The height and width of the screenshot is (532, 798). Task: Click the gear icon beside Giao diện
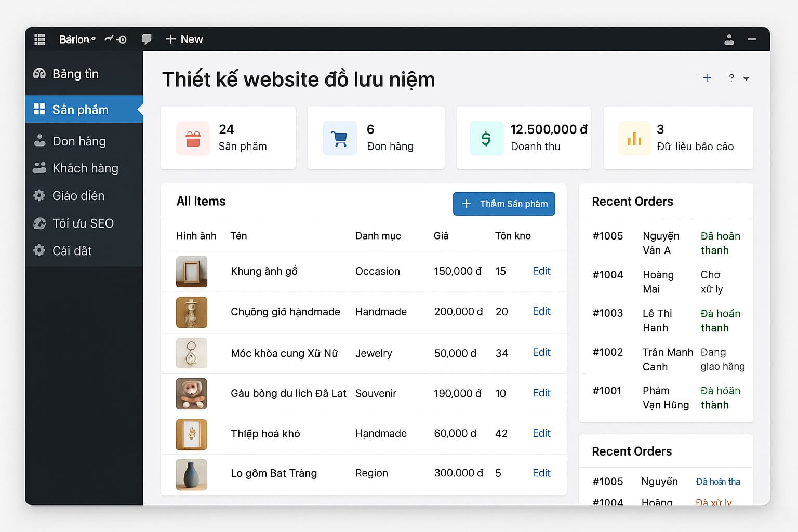[39, 196]
